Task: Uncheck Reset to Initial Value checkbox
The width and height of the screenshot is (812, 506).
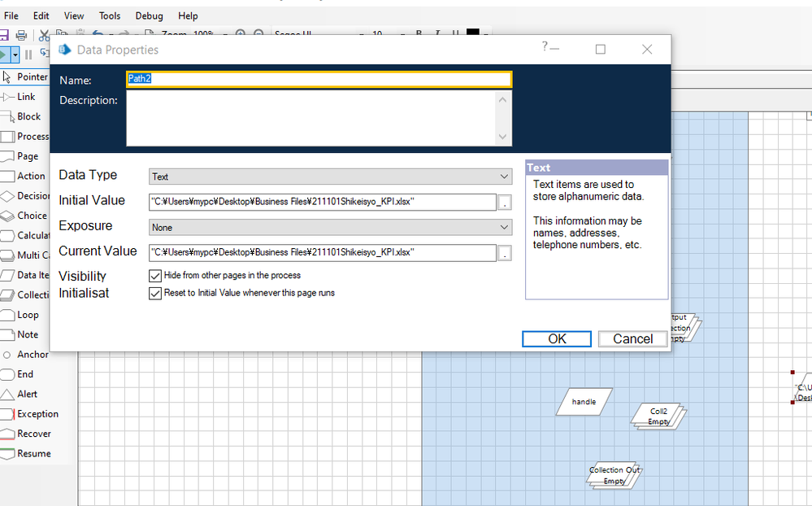Action: pyautogui.click(x=155, y=293)
